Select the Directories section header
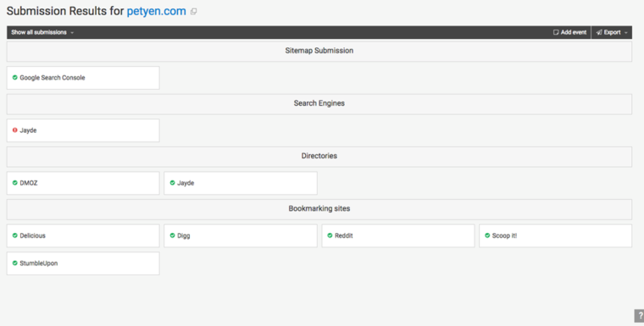The image size is (644, 326). point(319,156)
